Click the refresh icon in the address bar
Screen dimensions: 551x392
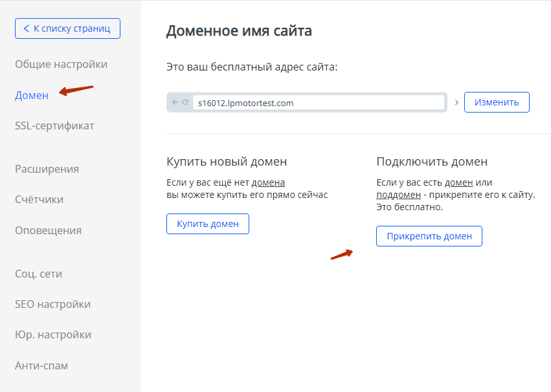click(x=185, y=102)
